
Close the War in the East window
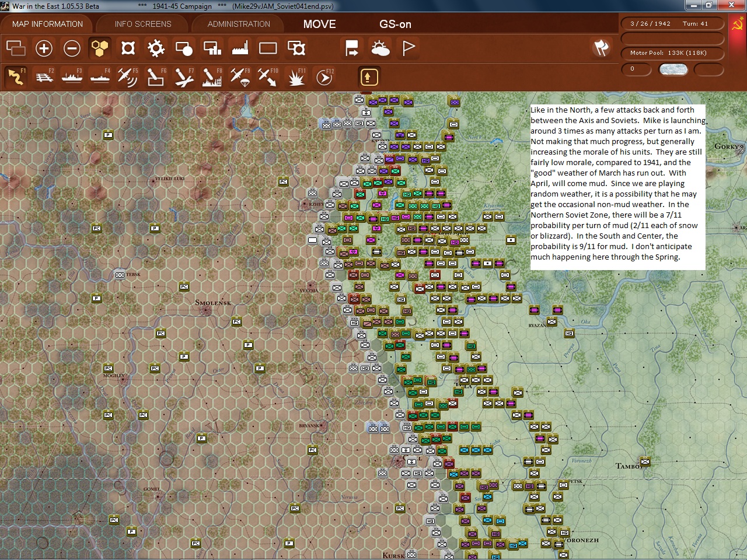(x=730, y=5)
